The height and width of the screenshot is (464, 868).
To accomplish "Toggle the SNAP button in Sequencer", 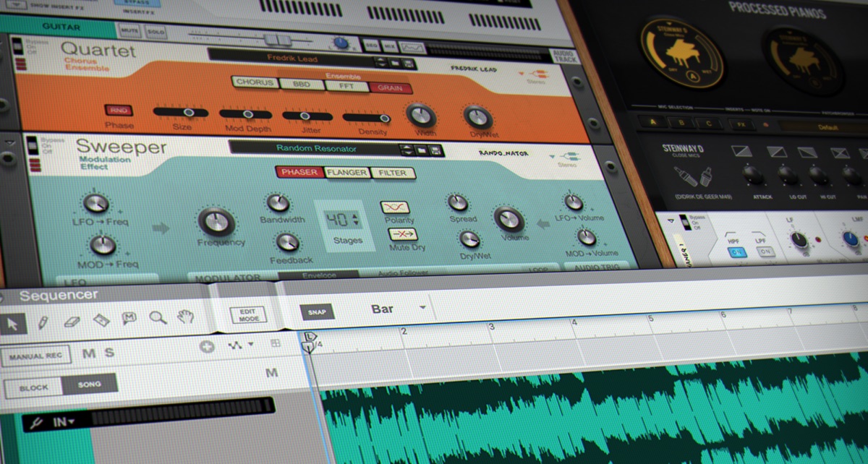I will coord(317,312).
